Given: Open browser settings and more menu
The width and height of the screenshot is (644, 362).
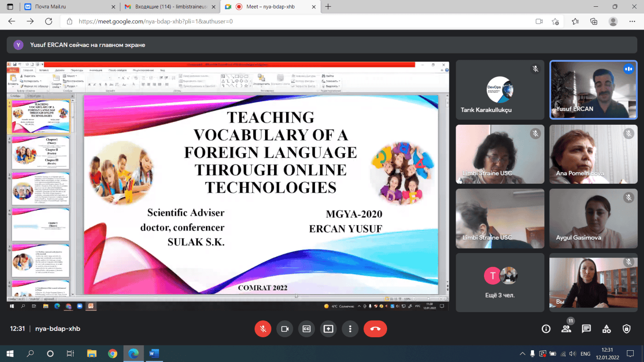Looking at the screenshot, I should point(632,21).
